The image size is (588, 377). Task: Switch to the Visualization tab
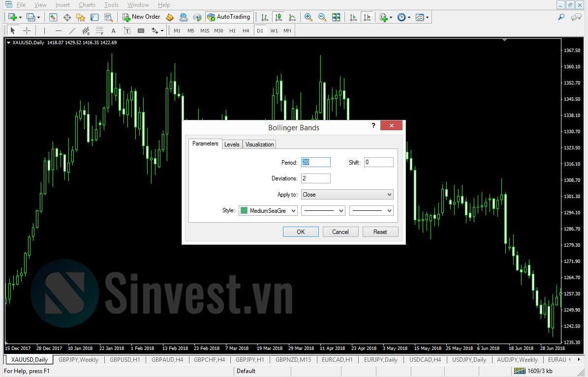(259, 145)
